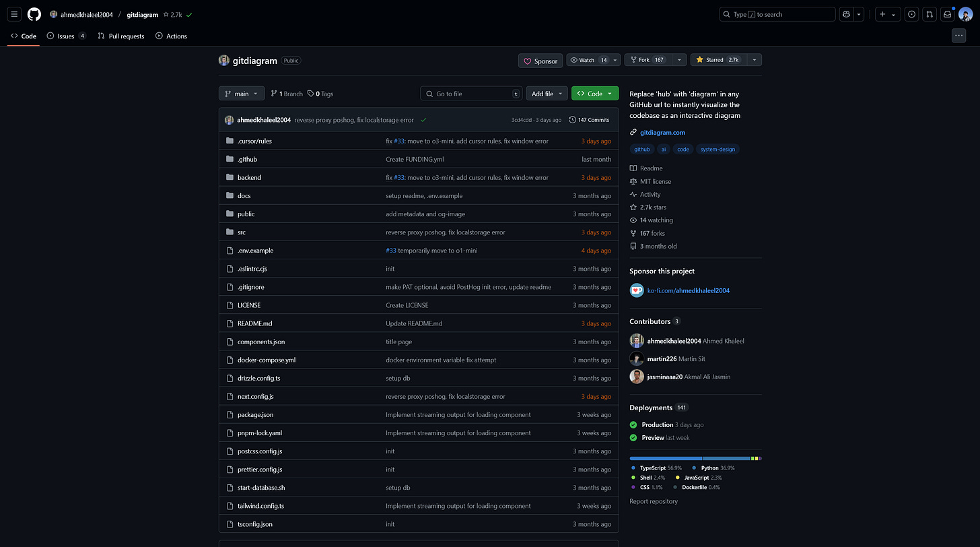Open ahmedkhaleel2004 owner link in breadcrumb
The image size is (980, 547).
[87, 14]
